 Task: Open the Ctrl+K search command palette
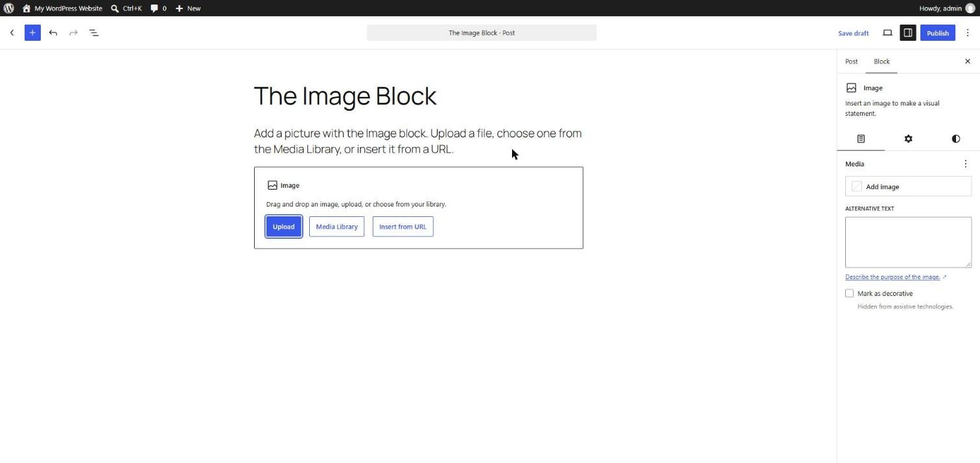point(126,8)
